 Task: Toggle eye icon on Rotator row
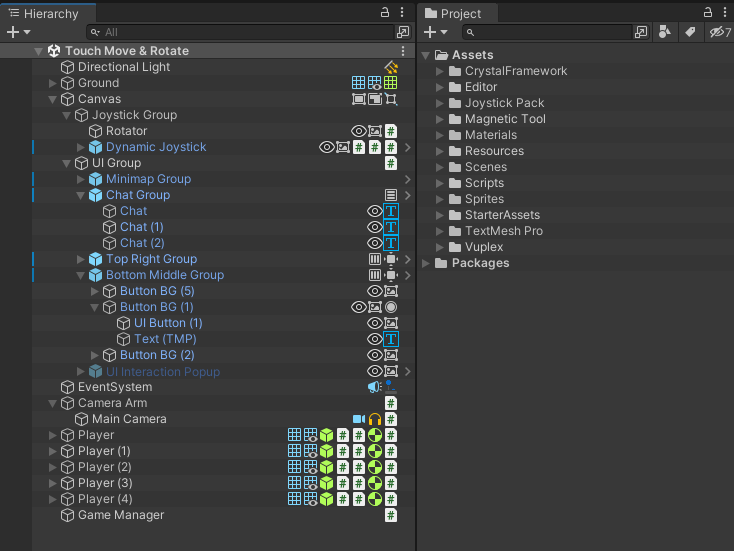coord(359,131)
